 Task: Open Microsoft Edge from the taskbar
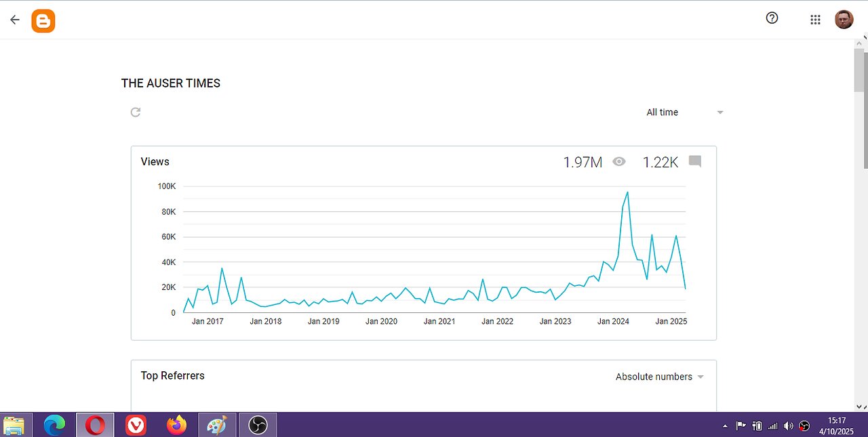click(54, 425)
